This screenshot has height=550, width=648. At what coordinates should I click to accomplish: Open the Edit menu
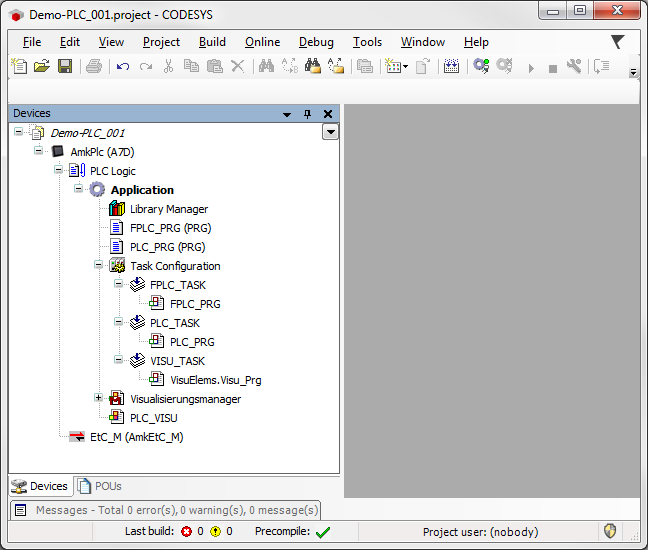click(69, 42)
